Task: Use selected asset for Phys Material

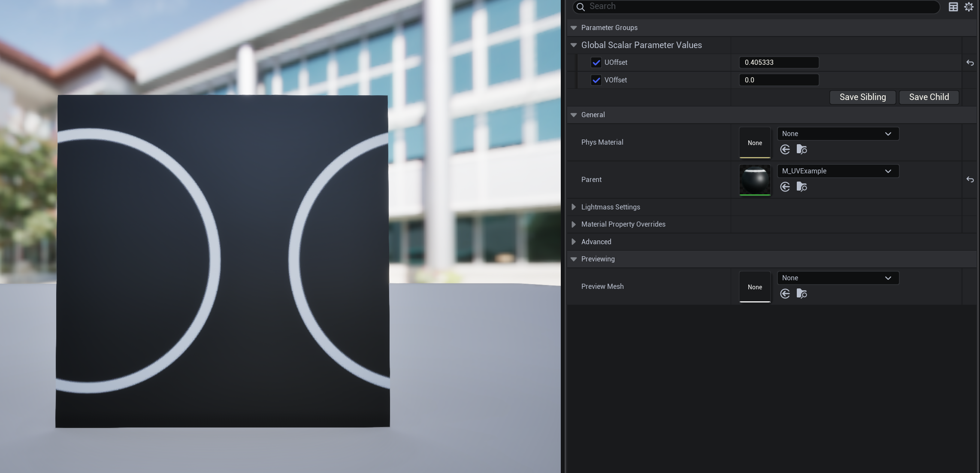Action: pos(785,149)
